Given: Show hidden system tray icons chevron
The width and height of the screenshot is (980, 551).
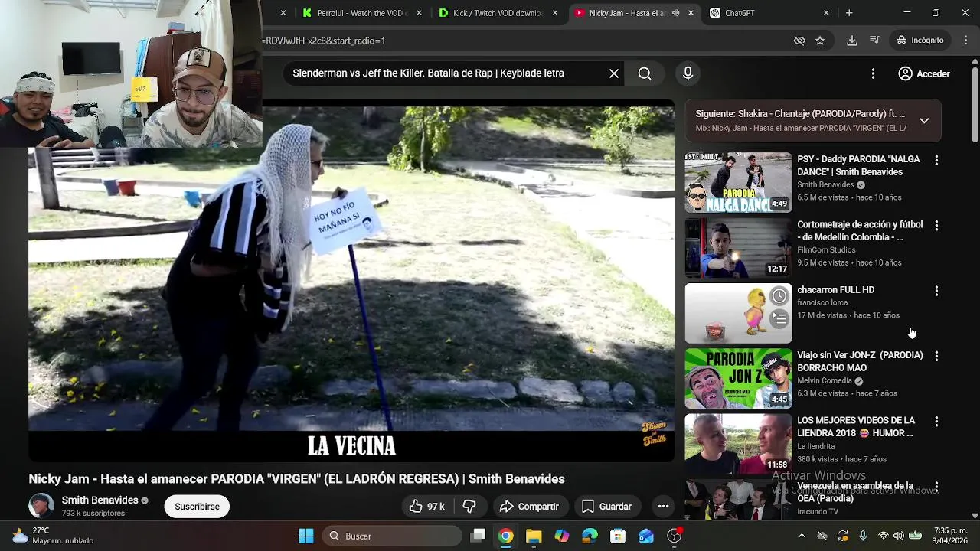Looking at the screenshot, I should pos(802,536).
